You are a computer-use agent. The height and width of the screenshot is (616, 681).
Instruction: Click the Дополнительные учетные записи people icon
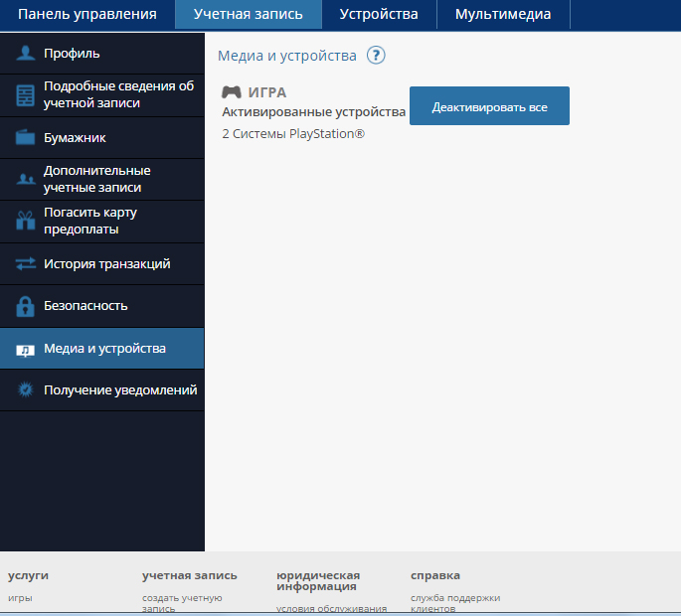pyautogui.click(x=25, y=180)
